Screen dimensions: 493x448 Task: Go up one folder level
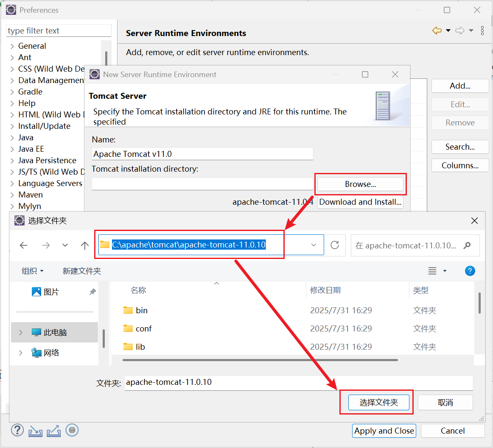(x=84, y=245)
